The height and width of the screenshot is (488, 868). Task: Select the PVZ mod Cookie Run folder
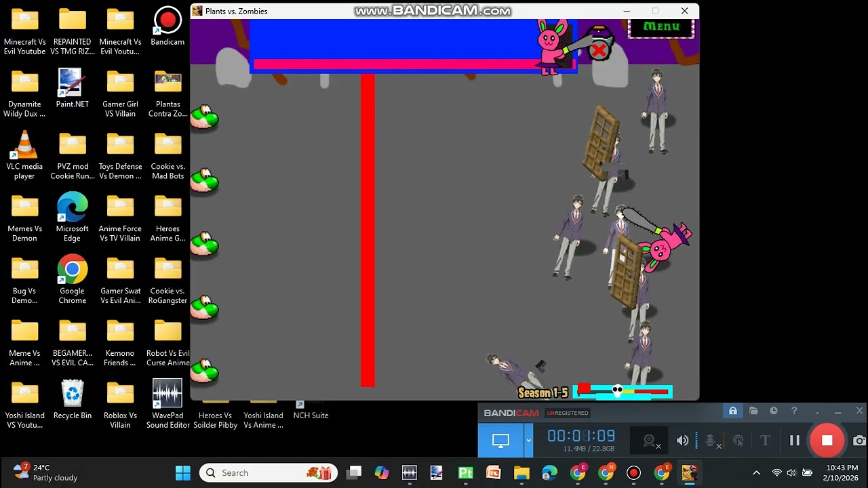click(x=72, y=156)
